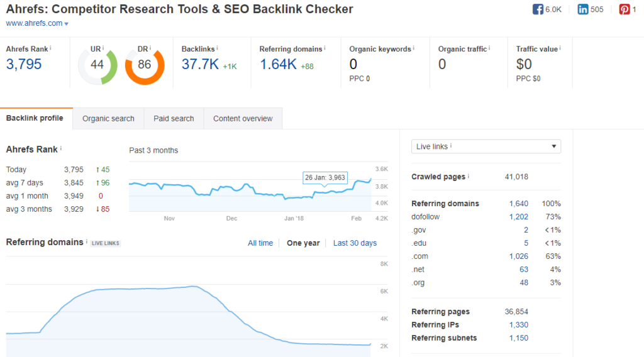Open the 1,026 .com domains count
The image size is (644, 357).
tap(519, 256)
